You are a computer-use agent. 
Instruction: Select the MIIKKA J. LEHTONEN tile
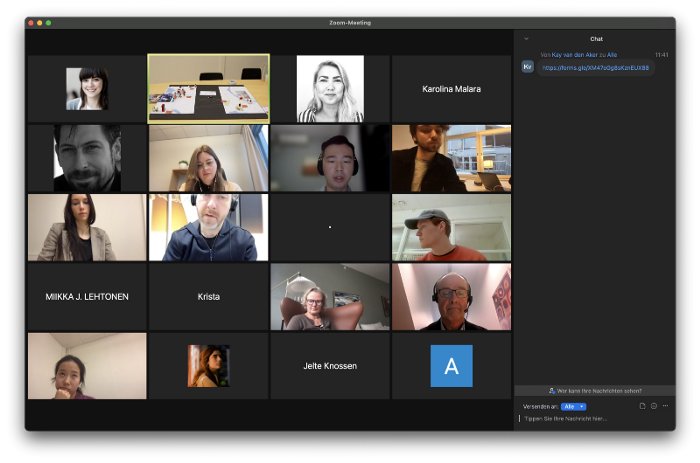point(87,297)
